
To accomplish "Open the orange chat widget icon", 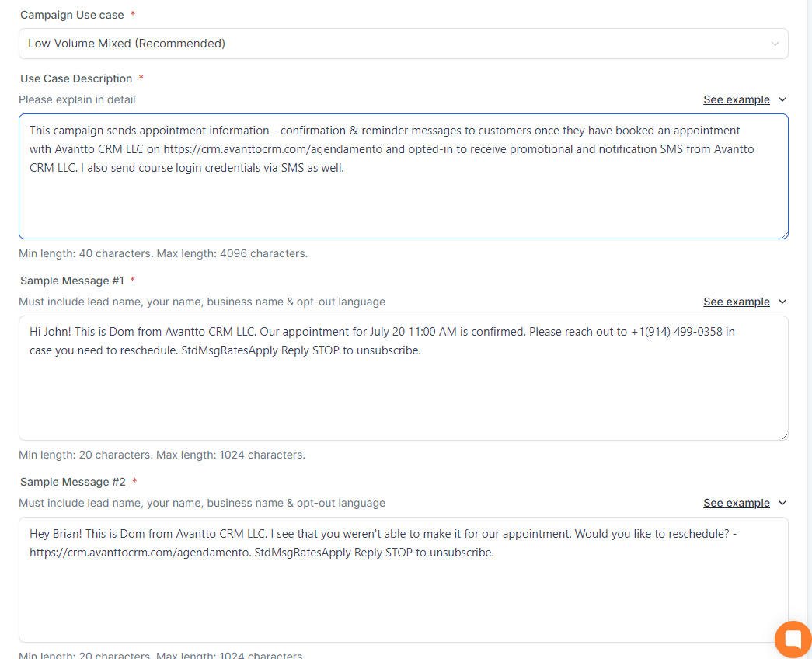I will pyautogui.click(x=793, y=639).
